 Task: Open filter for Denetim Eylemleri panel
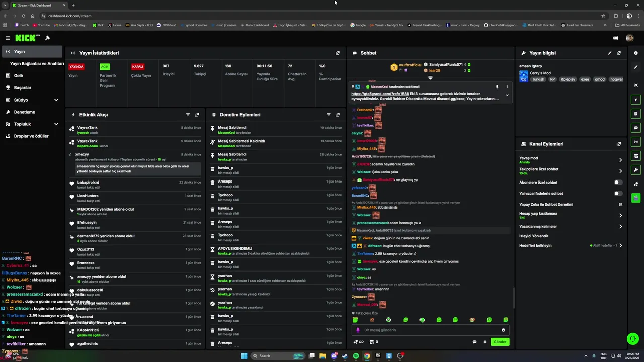(x=329, y=115)
